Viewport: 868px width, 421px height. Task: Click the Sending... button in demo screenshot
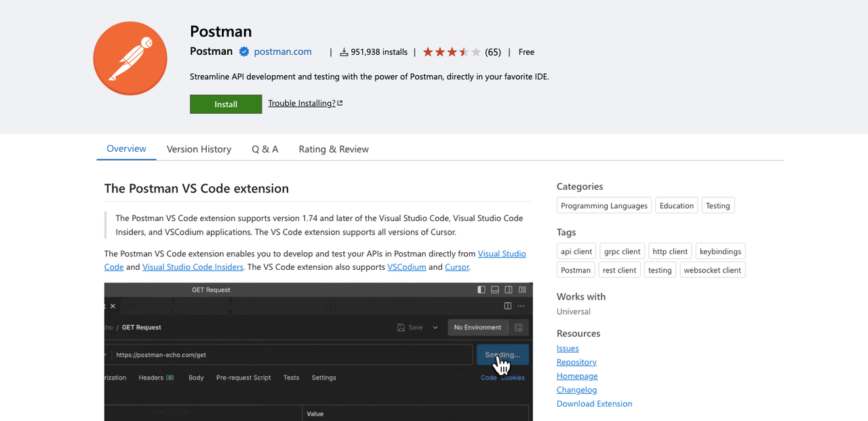[502, 355]
